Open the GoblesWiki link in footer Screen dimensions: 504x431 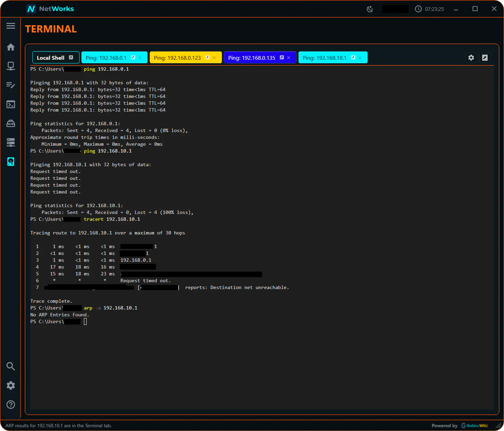click(475, 426)
